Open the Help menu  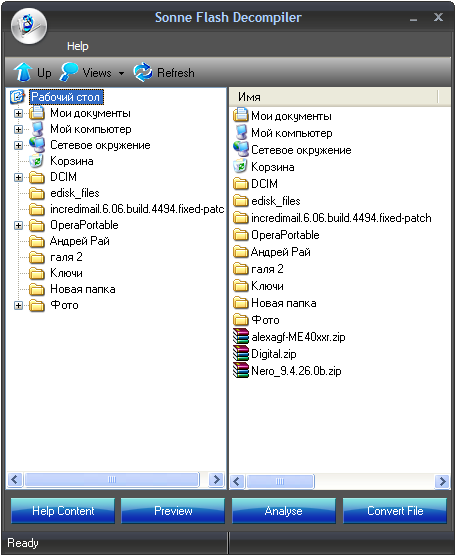click(x=78, y=46)
